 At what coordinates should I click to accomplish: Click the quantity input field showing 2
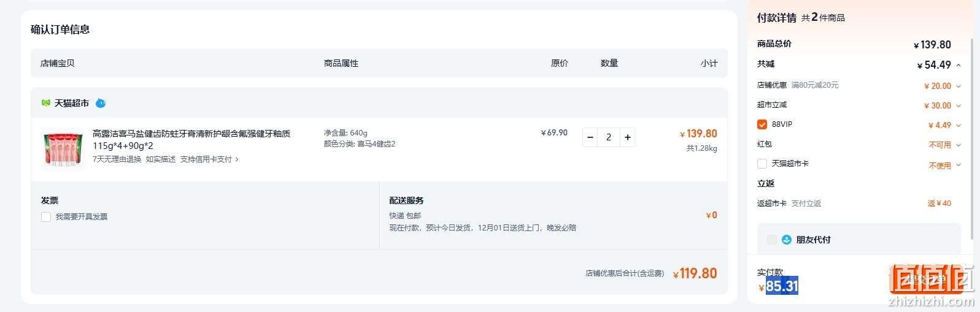click(609, 137)
